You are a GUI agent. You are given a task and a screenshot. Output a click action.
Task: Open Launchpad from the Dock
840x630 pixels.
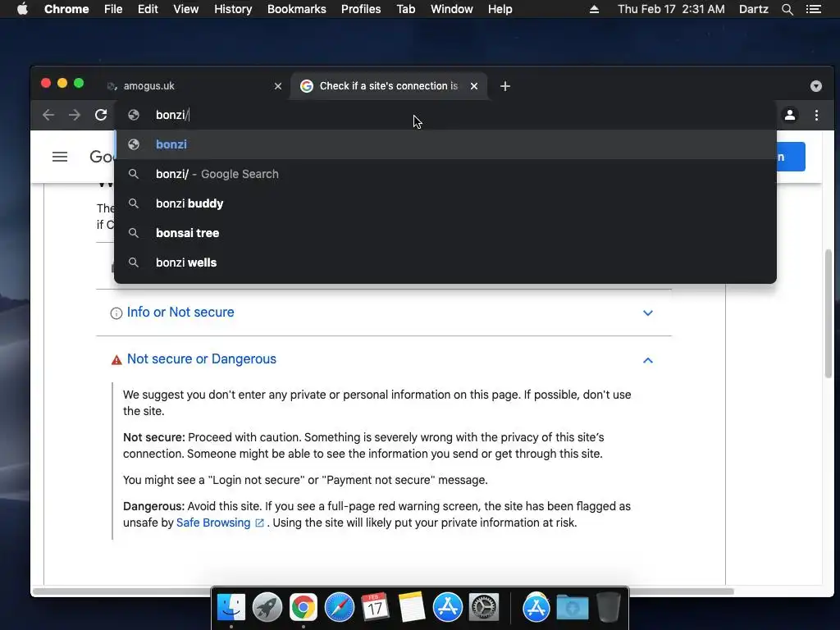pos(267,607)
